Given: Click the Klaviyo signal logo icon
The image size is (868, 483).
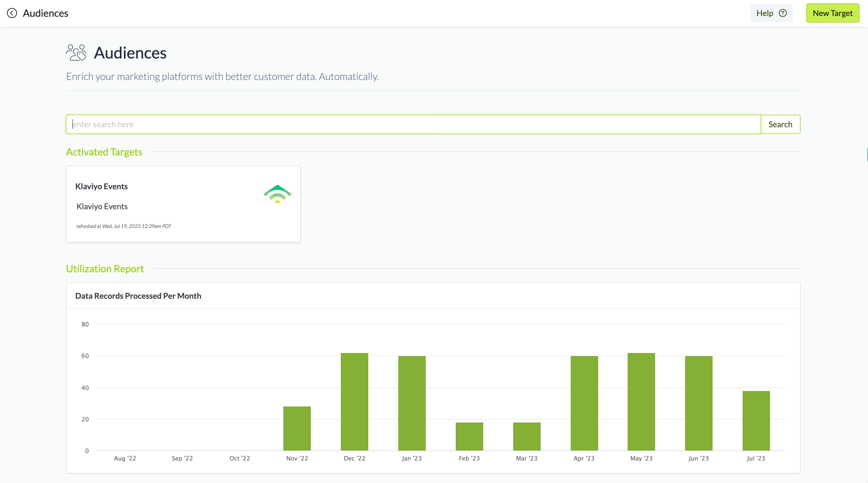Looking at the screenshot, I should point(277,194).
